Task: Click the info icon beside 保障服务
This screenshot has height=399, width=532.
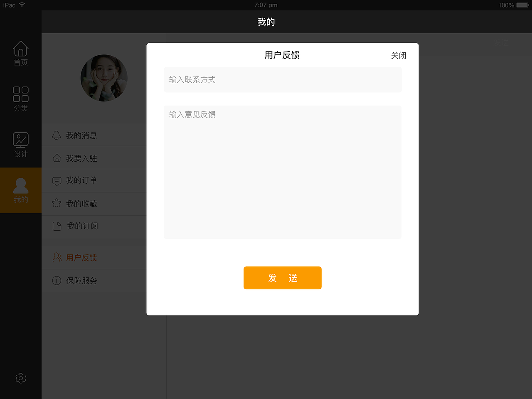Action: point(57,281)
